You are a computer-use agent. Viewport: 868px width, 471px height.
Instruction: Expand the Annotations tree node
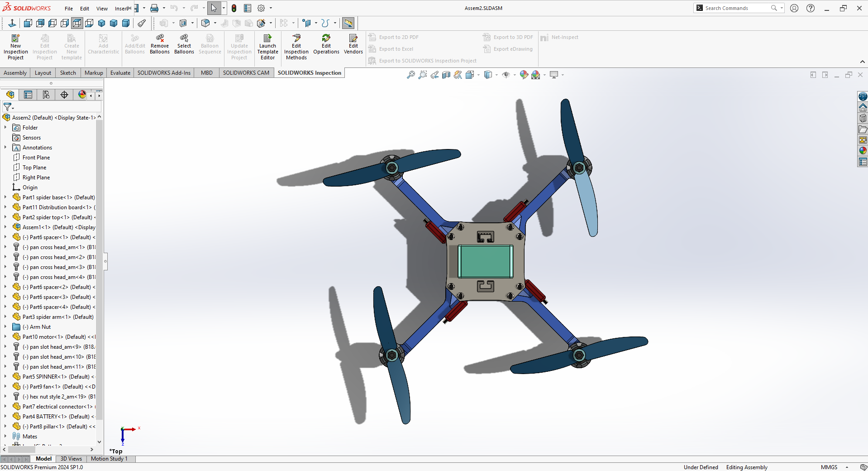[5, 148]
